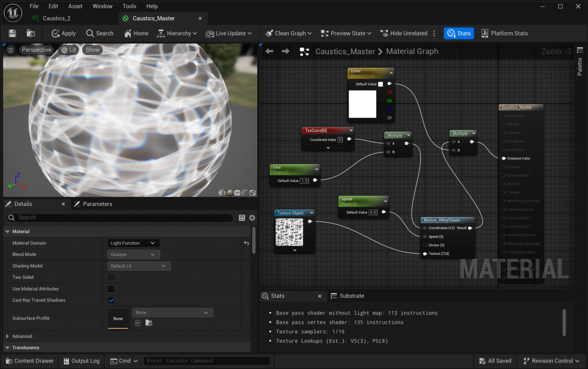Switch to the Parameters tab

click(x=94, y=204)
